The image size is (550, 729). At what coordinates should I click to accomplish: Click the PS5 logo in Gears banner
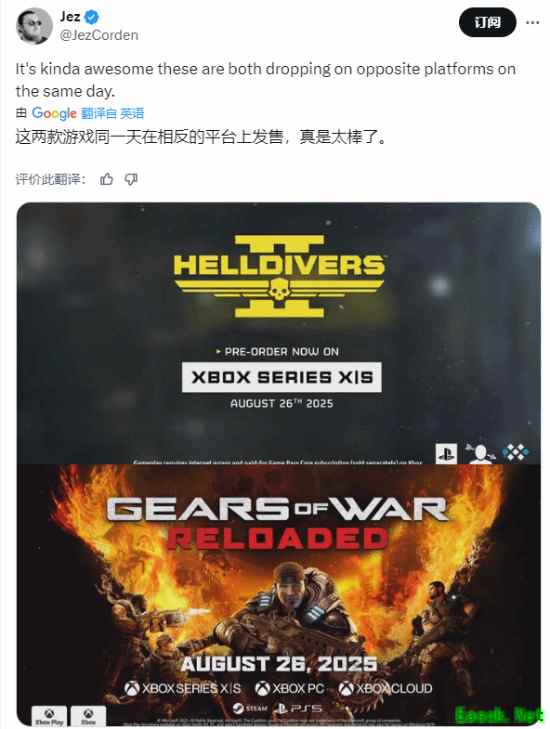click(x=298, y=709)
